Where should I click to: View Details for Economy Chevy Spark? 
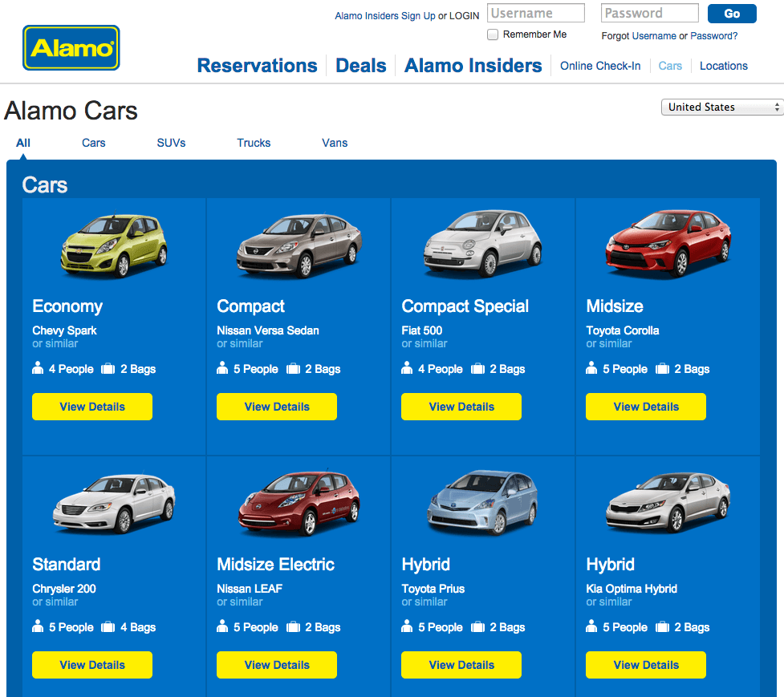[x=92, y=407]
